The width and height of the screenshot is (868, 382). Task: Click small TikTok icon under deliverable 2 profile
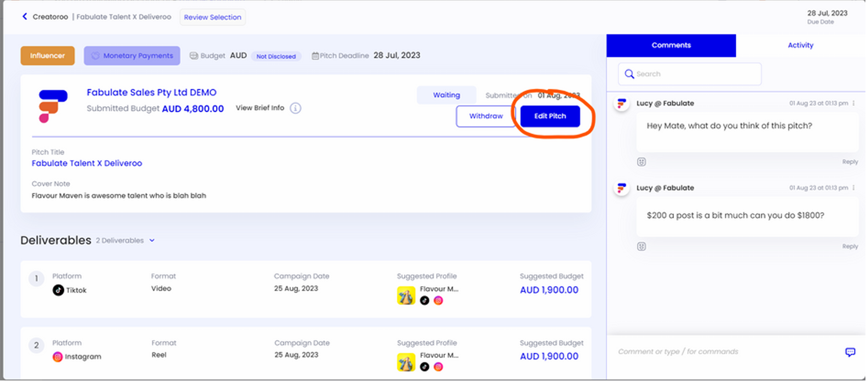425,367
